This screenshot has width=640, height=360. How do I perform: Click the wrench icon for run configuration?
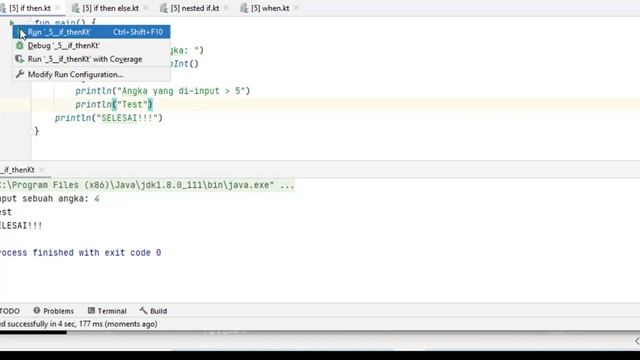[20, 74]
